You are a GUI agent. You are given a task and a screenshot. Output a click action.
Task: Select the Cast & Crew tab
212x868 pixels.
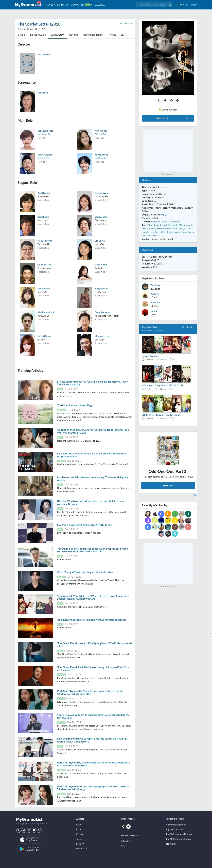tap(57, 35)
